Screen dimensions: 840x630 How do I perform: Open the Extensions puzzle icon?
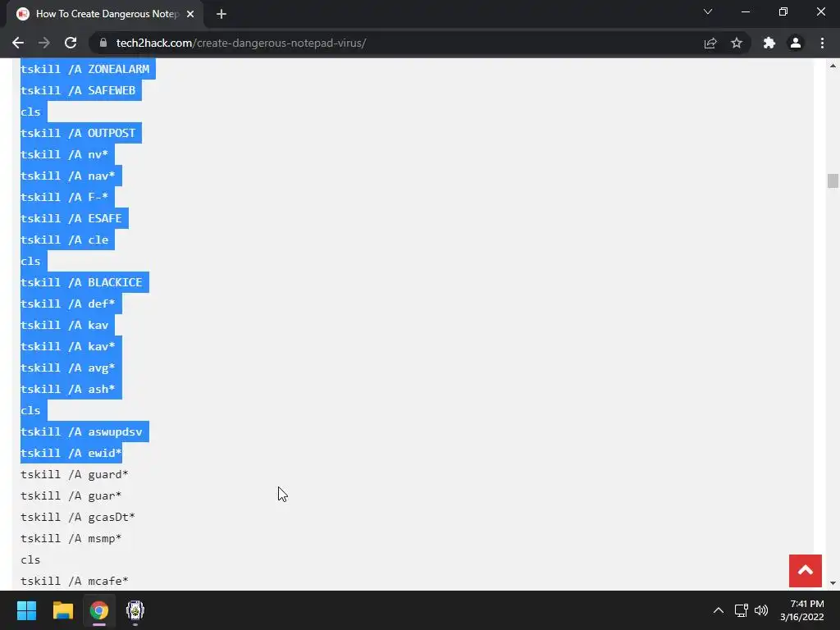pyautogui.click(x=769, y=43)
